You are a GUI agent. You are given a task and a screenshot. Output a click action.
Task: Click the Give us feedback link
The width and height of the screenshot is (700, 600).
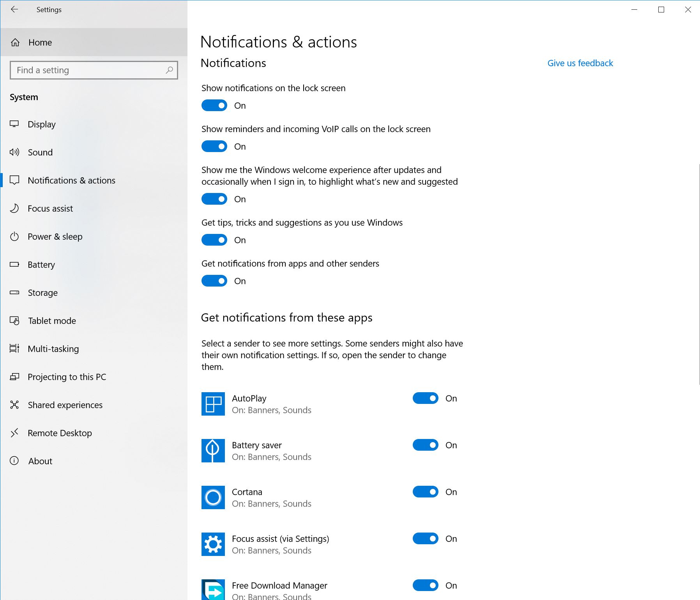point(580,63)
